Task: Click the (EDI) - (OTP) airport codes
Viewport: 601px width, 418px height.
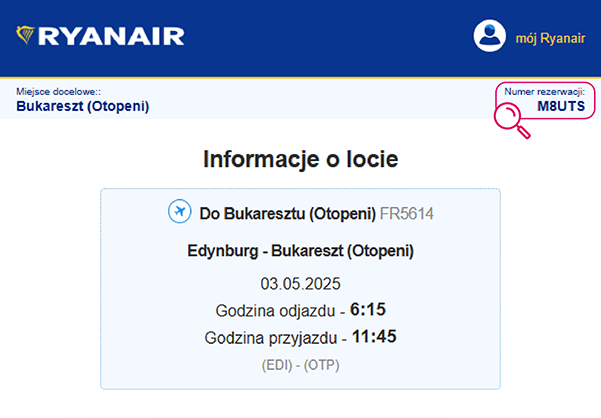Action: click(x=300, y=365)
